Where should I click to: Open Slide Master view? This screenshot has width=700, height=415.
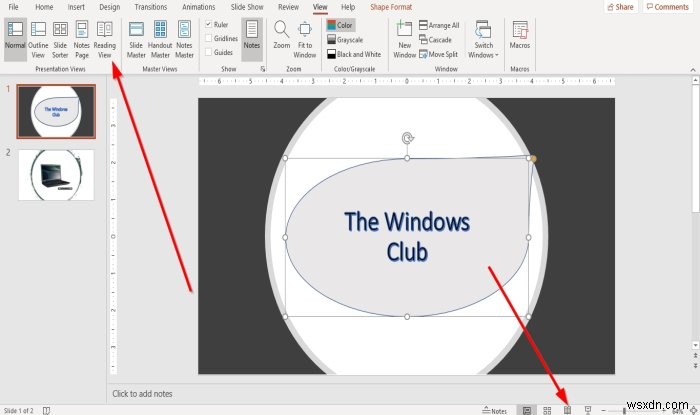[136, 40]
